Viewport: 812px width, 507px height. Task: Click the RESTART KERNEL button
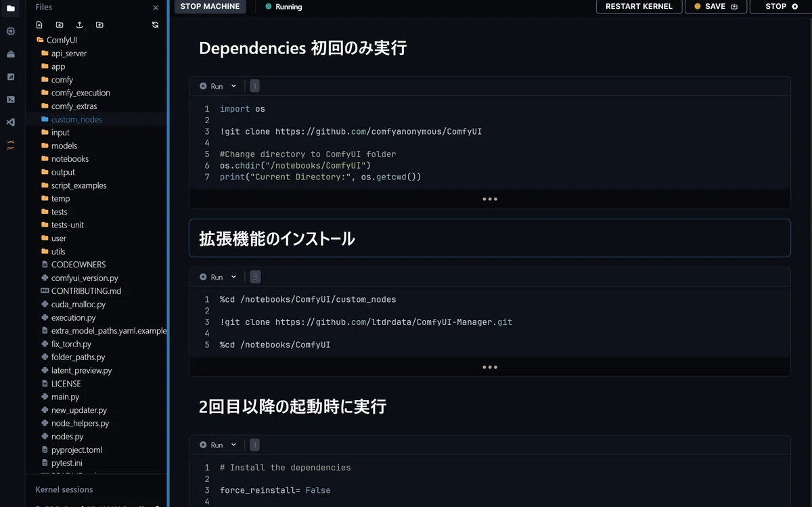(x=639, y=6)
